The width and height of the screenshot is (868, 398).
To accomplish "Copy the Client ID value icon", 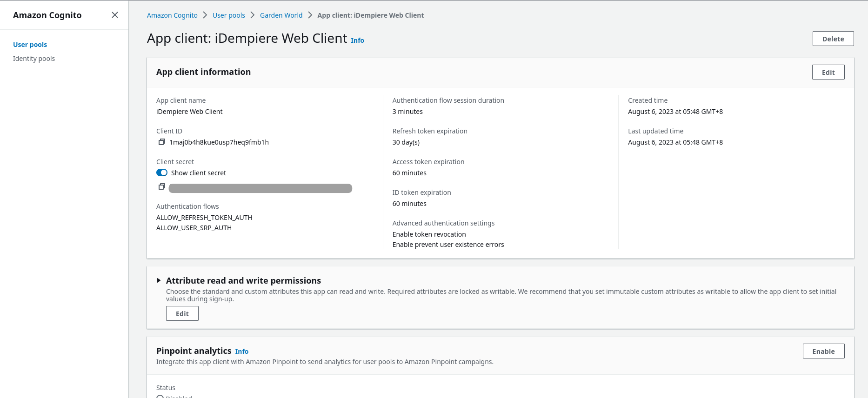I will 162,142.
